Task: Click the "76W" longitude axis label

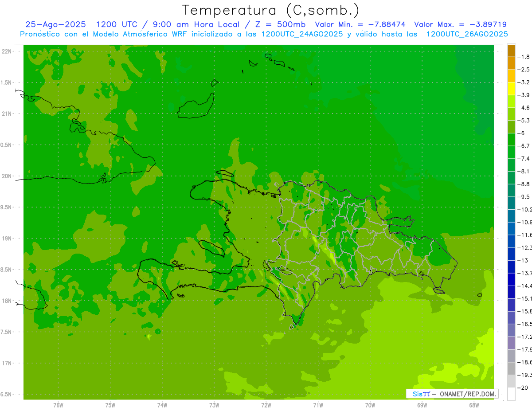Action: pos(58,405)
